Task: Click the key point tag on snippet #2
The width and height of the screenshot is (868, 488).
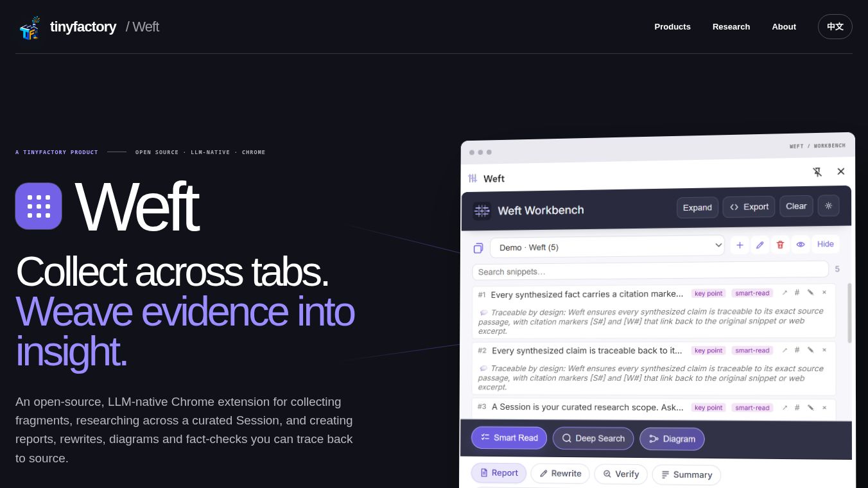Action: click(709, 351)
